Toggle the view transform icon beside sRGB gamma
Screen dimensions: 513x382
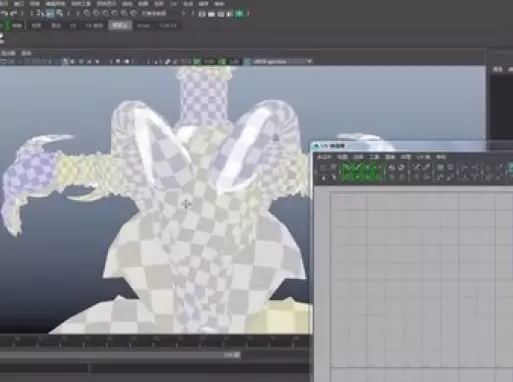click(x=247, y=61)
